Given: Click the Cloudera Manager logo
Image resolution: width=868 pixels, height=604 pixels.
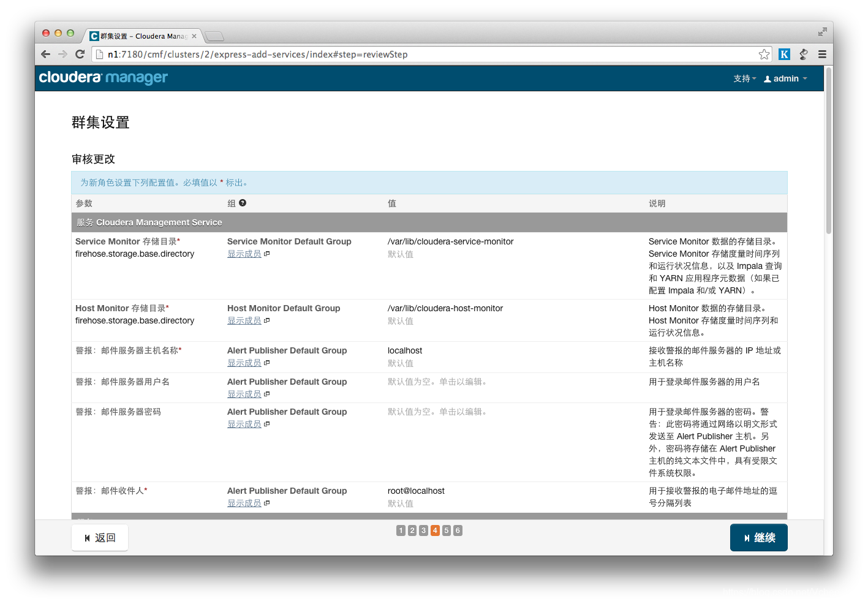Looking at the screenshot, I should click(x=103, y=78).
